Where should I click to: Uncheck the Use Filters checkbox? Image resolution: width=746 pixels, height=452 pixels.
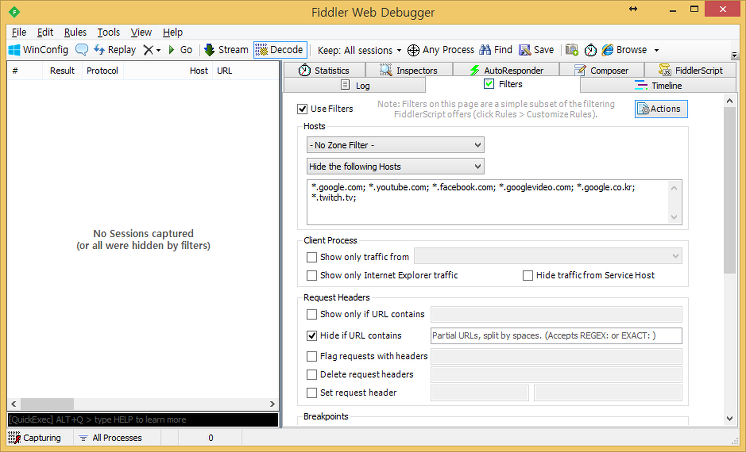(302, 109)
